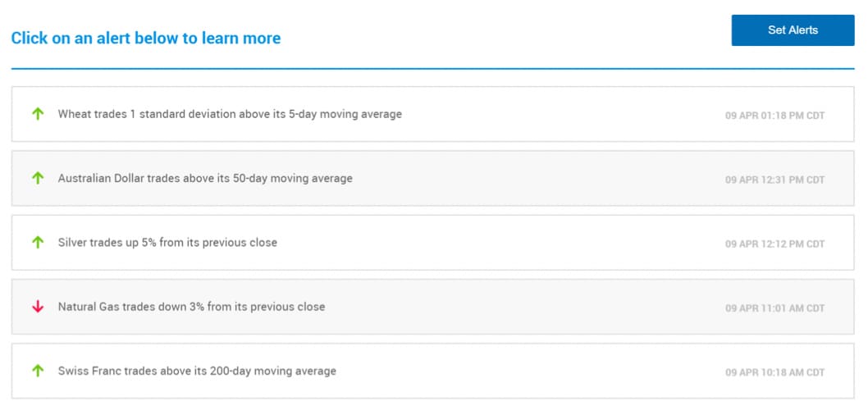The height and width of the screenshot is (415, 868).
Task: Click green up arrow beside Wheat alert
Action: pyautogui.click(x=37, y=114)
